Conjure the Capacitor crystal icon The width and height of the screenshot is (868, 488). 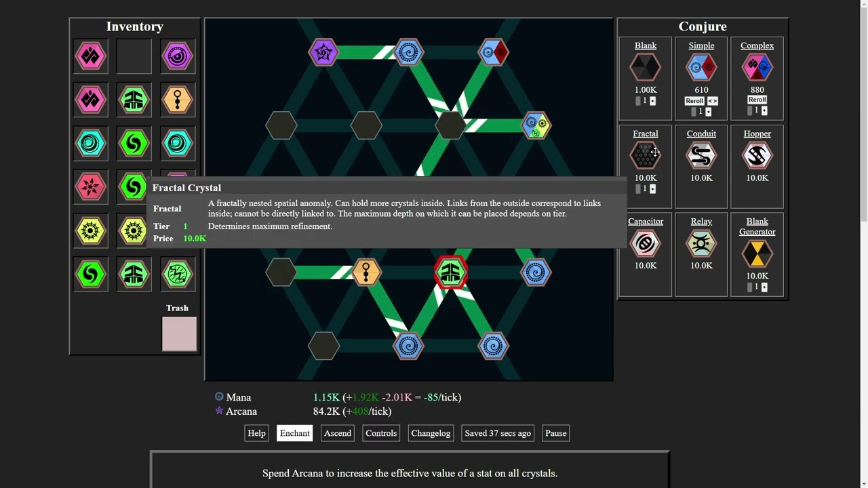point(646,244)
